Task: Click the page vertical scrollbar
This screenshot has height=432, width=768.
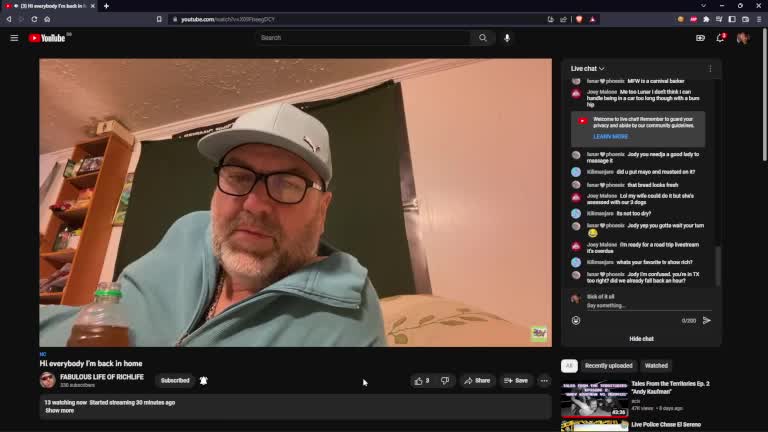Action: [x=765, y=94]
